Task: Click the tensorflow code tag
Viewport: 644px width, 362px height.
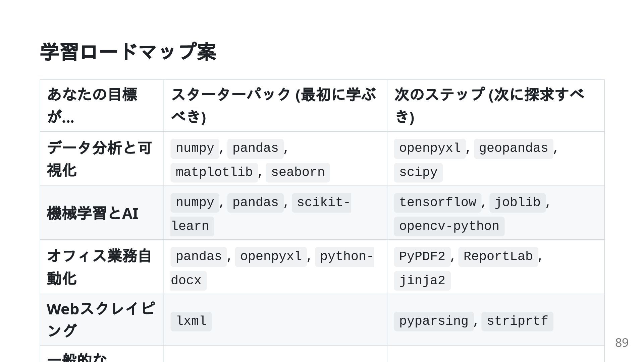Action: [x=437, y=202]
